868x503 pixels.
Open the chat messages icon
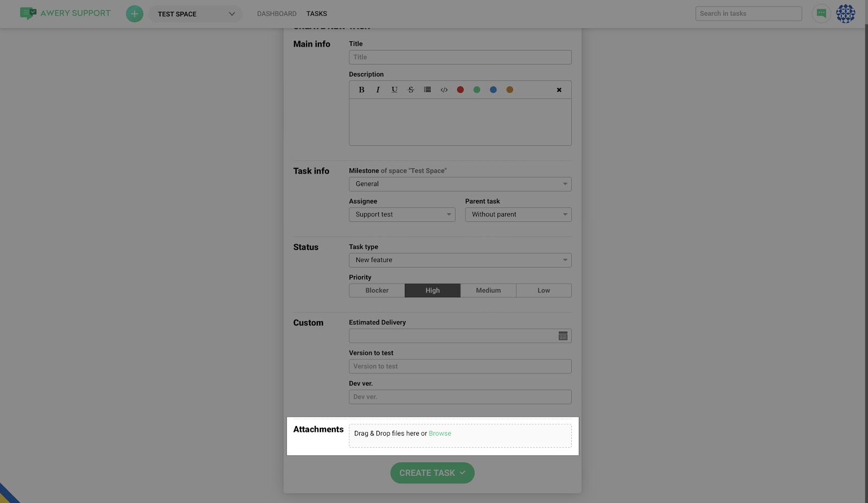821,14
